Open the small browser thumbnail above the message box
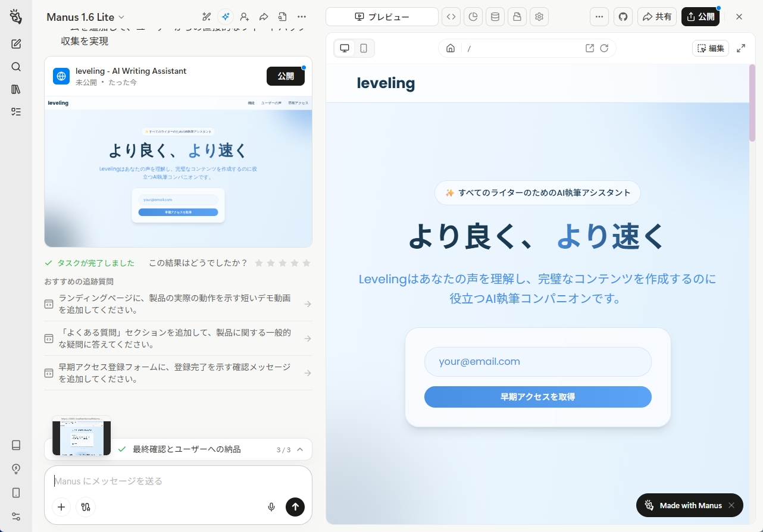 pos(82,436)
